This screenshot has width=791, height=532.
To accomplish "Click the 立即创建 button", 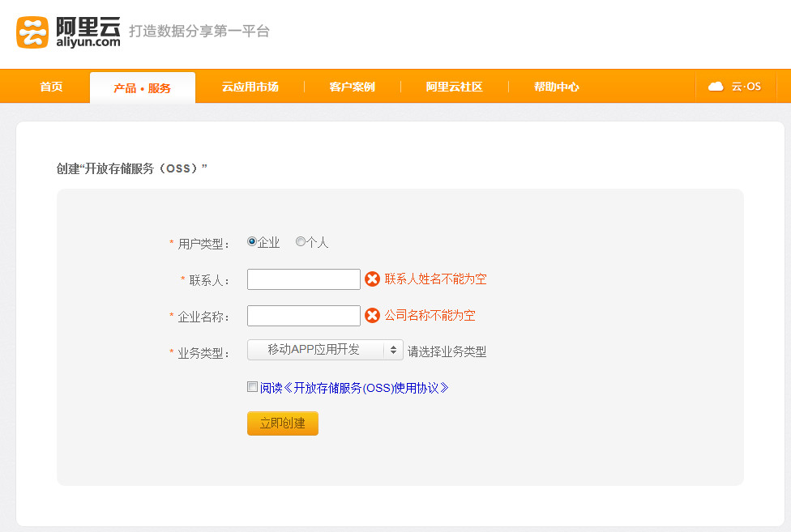I will click(x=283, y=423).
